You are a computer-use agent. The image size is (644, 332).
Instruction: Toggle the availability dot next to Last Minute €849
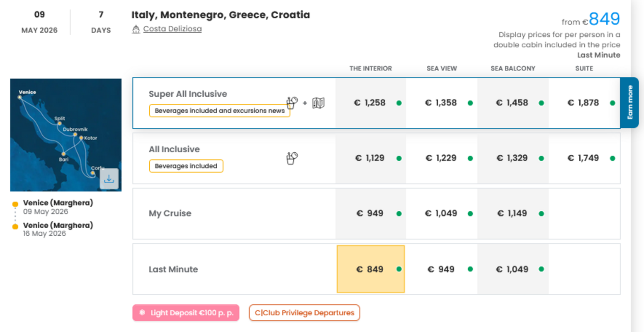tap(399, 269)
